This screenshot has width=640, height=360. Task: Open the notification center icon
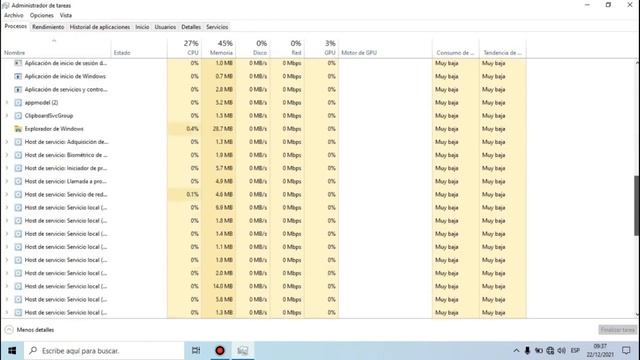(x=626, y=351)
